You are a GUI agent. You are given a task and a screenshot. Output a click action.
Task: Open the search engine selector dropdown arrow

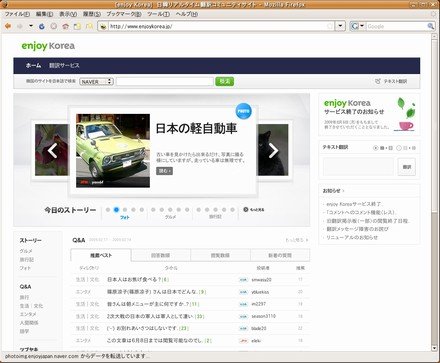[x=362, y=26]
